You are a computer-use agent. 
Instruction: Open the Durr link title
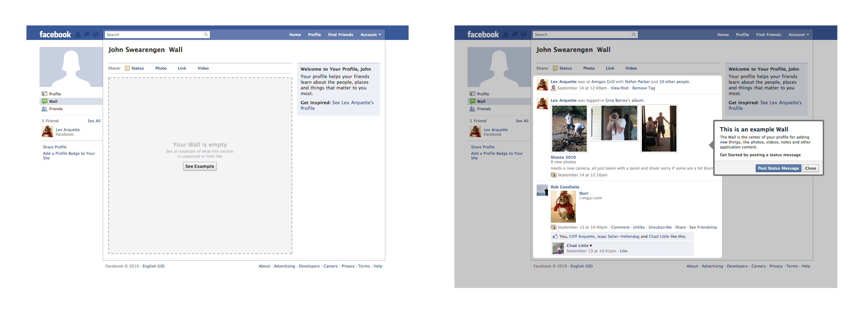584,193
